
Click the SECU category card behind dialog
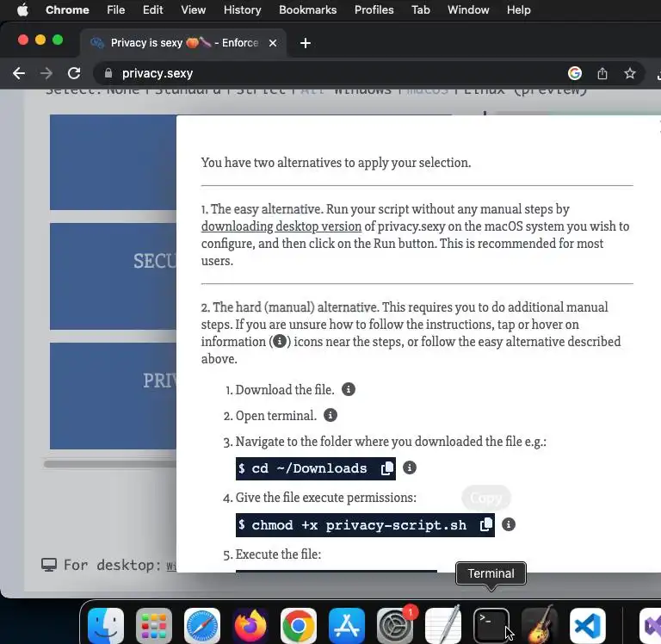coord(113,276)
